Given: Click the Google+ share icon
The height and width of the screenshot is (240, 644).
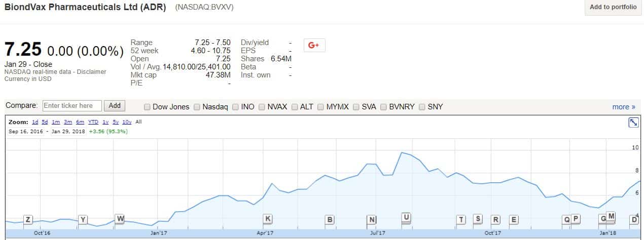Looking at the screenshot, I should [x=314, y=45].
